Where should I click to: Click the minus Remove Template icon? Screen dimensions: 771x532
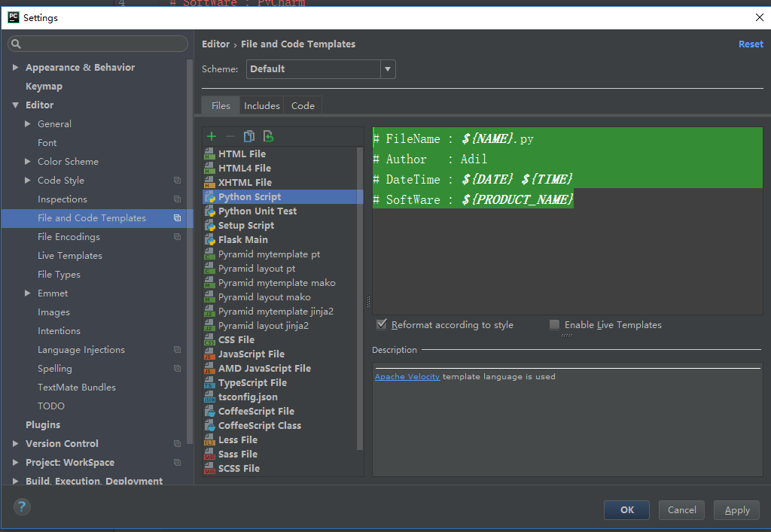(230, 136)
